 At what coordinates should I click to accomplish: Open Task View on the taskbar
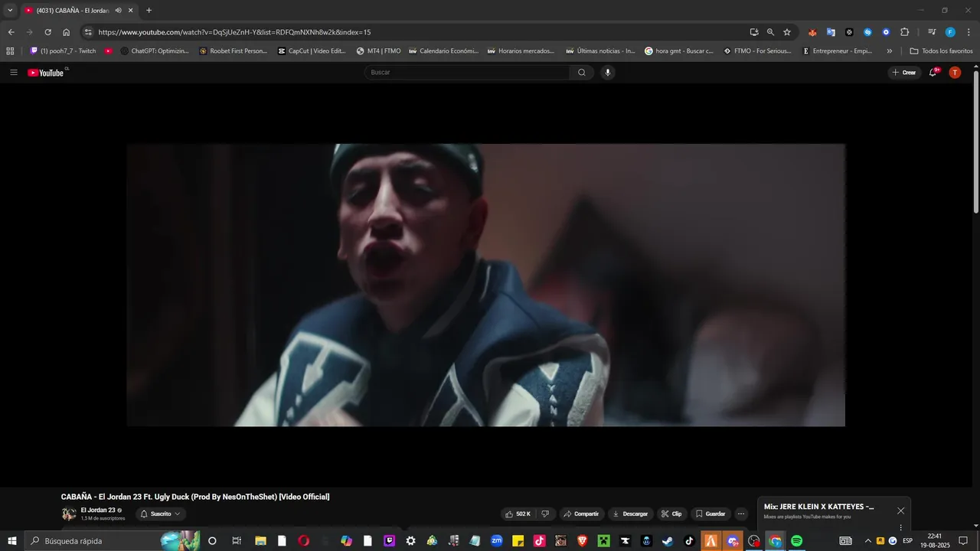pos(237,541)
